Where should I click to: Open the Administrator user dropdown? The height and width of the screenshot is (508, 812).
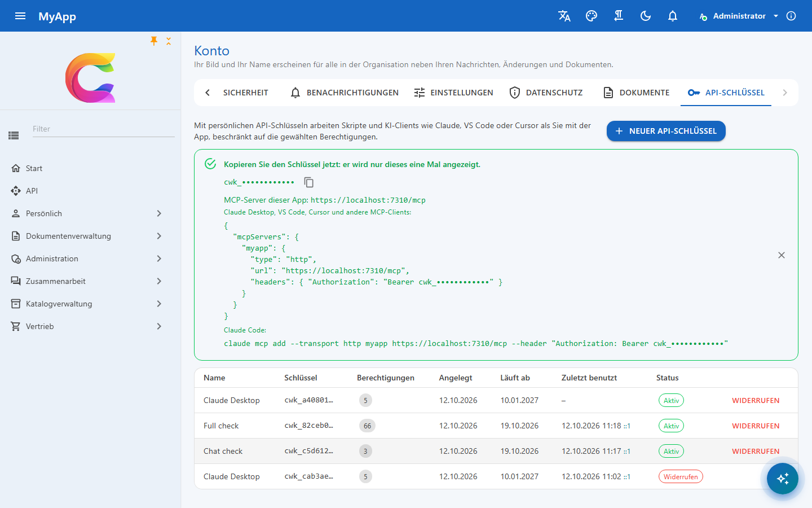click(x=739, y=16)
